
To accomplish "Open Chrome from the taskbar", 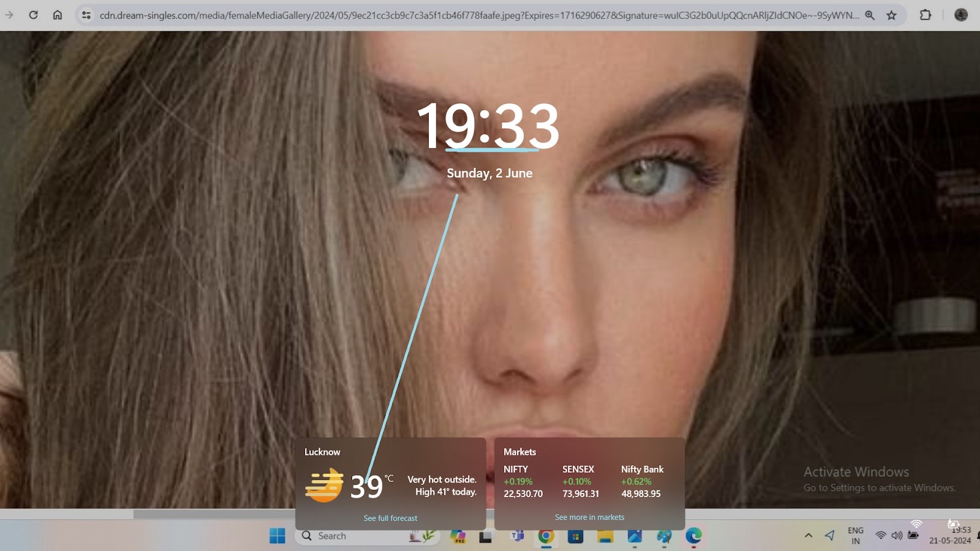I will coord(546,536).
